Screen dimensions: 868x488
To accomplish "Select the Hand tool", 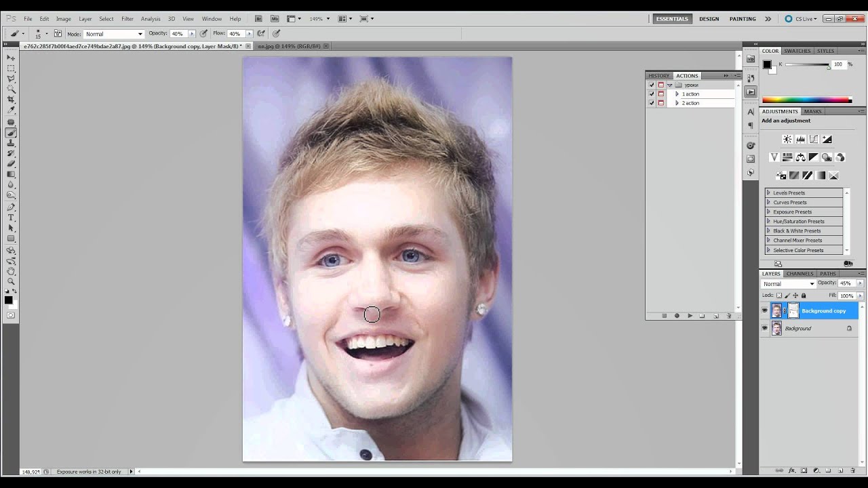I will [11, 271].
